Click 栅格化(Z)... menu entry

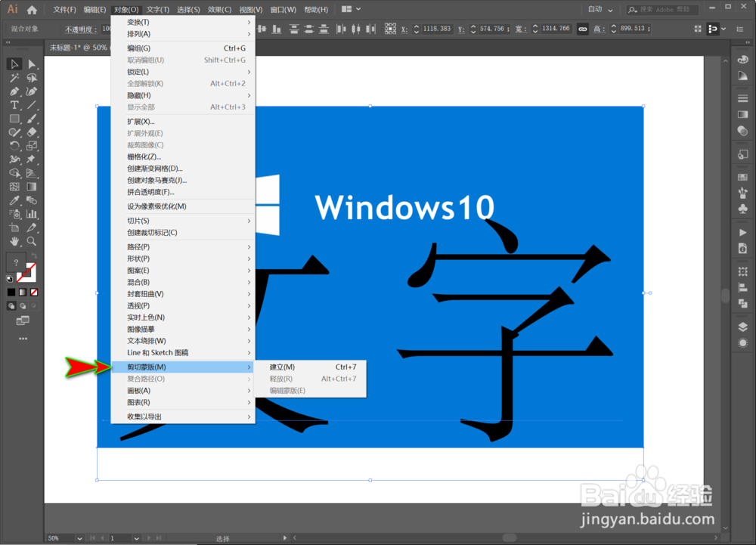[183, 157]
